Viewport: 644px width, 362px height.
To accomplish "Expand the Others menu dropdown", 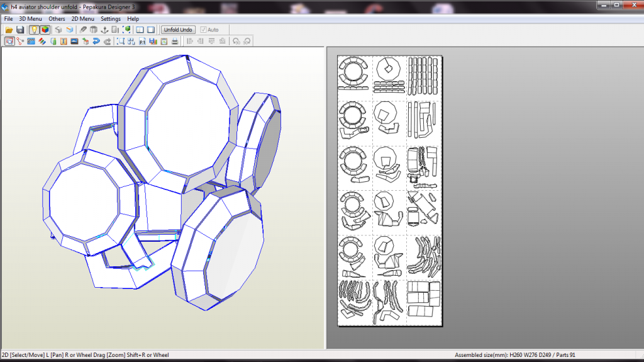I will point(57,19).
